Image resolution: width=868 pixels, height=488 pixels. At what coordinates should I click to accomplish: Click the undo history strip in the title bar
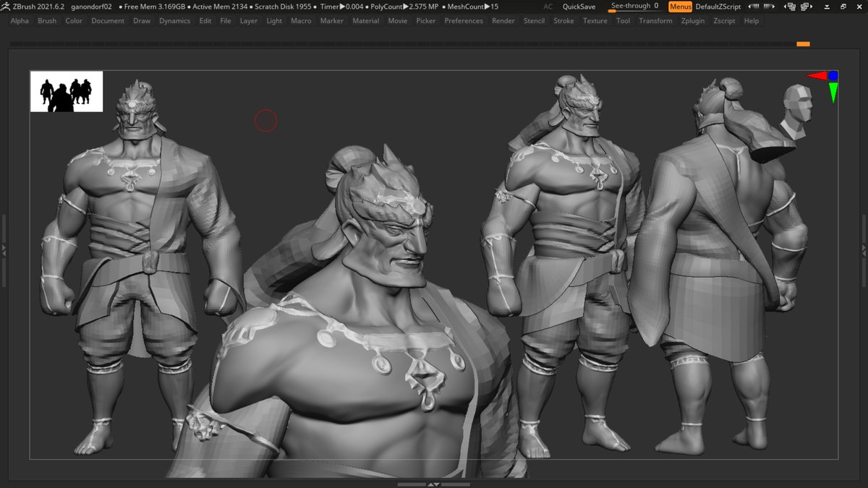[x=757, y=7]
